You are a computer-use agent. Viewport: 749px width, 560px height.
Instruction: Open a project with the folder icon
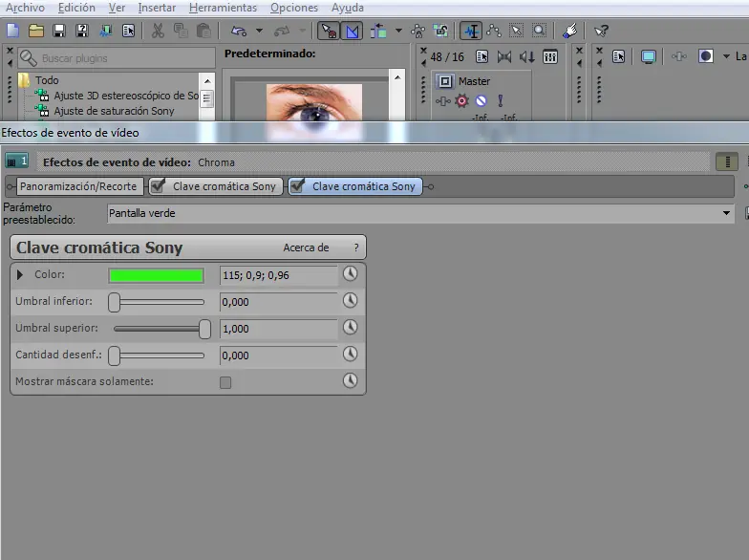pyautogui.click(x=35, y=31)
